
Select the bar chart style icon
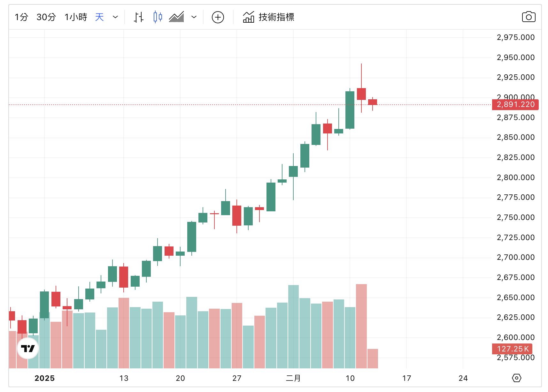click(x=138, y=17)
